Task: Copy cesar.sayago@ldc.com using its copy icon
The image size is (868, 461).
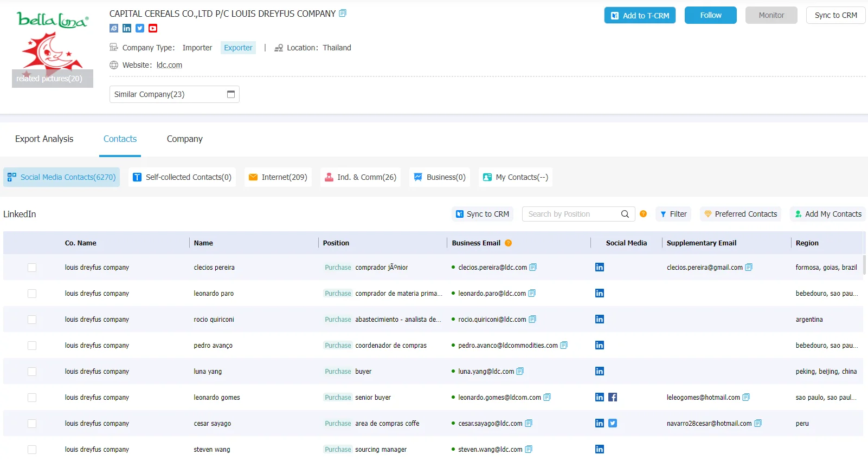Action: (x=529, y=423)
